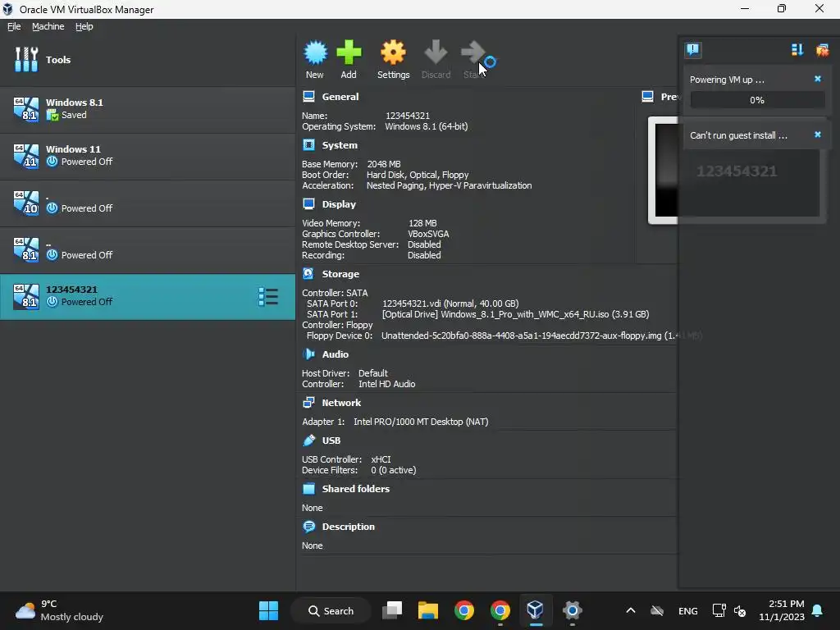The width and height of the screenshot is (840, 630).
Task: Dismiss the Powering VM up notification
Action: (818, 79)
